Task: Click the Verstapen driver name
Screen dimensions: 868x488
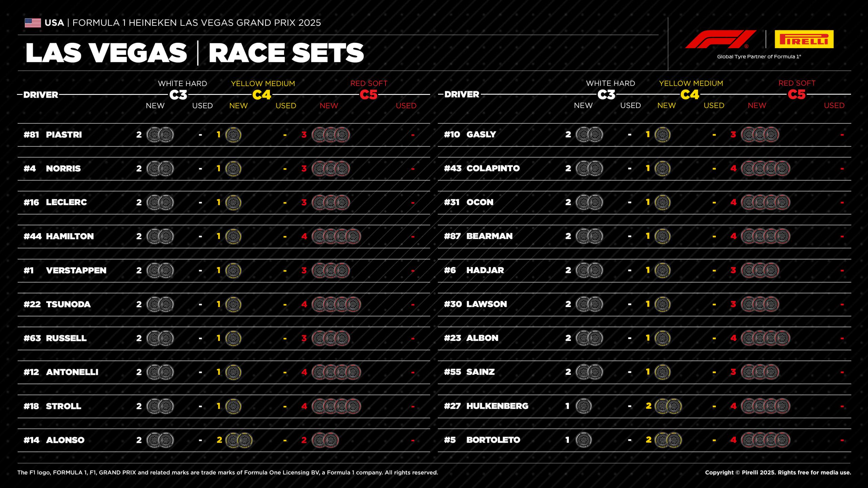Action: [x=76, y=270]
